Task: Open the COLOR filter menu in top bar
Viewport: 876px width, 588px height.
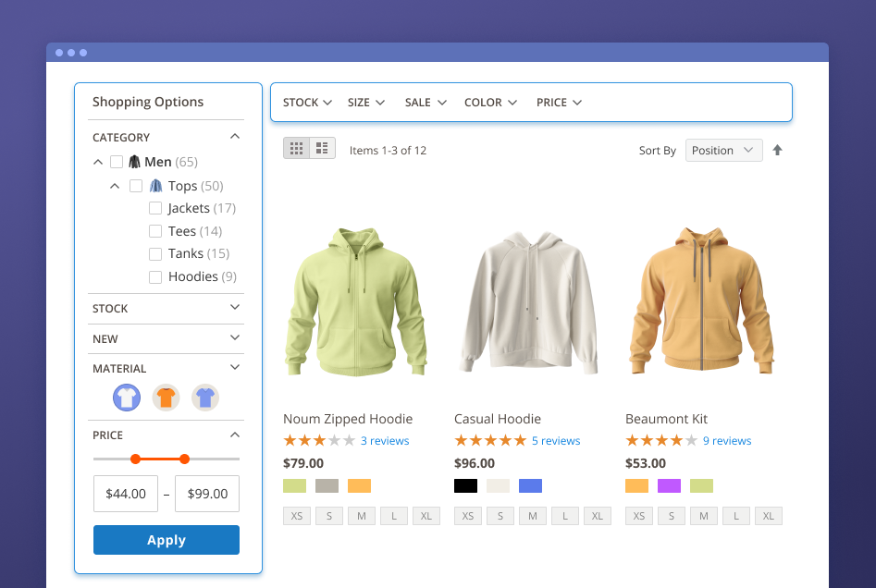Action: point(490,103)
